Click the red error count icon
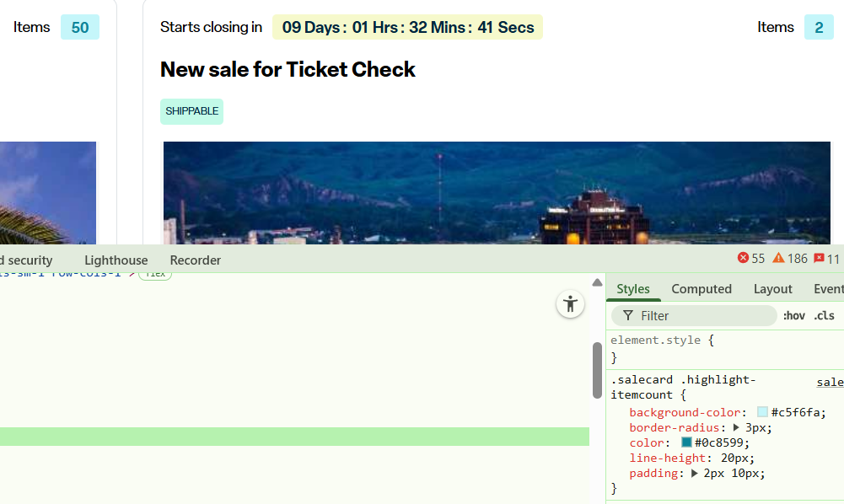The width and height of the screenshot is (844, 504). pyautogui.click(x=743, y=259)
